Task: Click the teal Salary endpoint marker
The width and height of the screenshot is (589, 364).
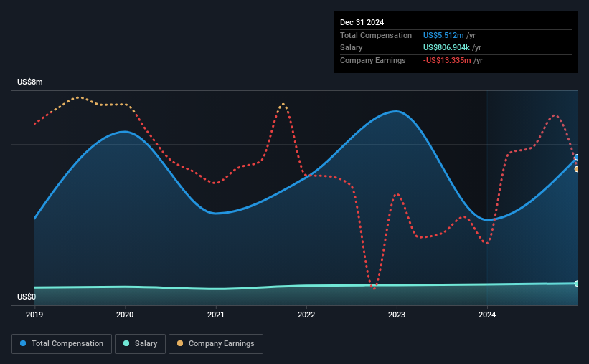Action: pos(577,284)
